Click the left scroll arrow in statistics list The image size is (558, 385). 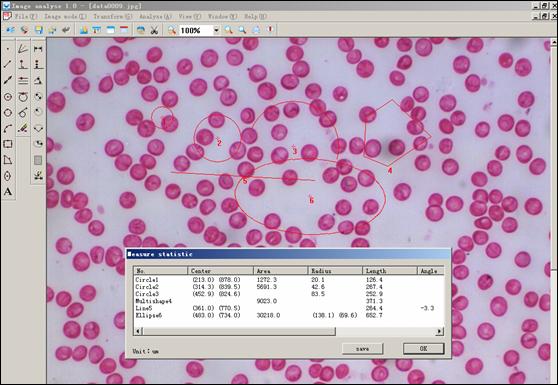coord(138,331)
